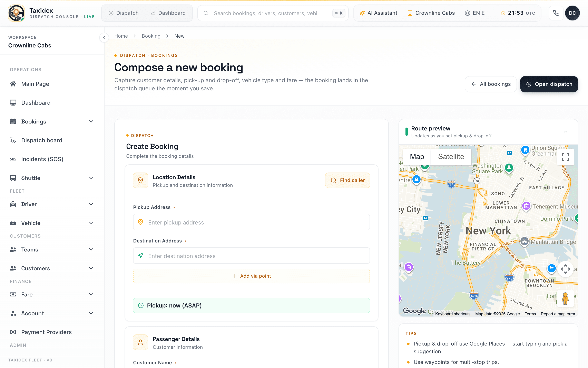This screenshot has width=588, height=368.
Task: Open the AI Assistant
Action: pos(378,13)
